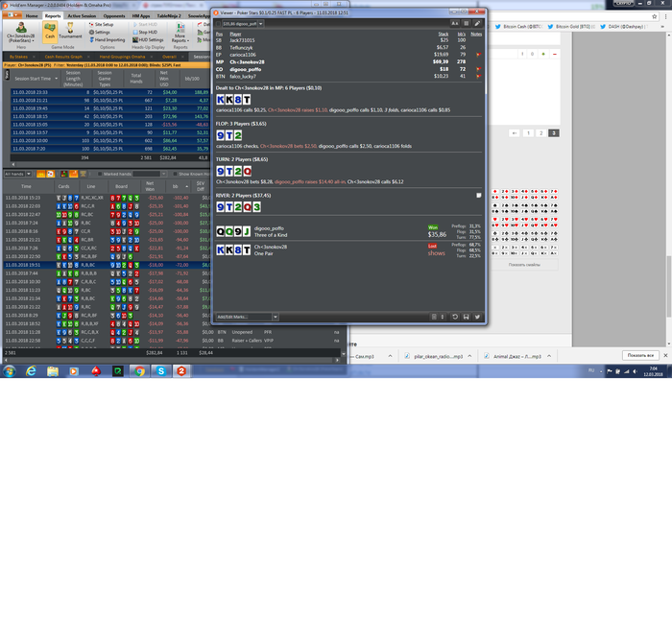Click Stop HUD in ribbon
Image resolution: width=672 pixels, height=640 pixels.
[x=145, y=32]
